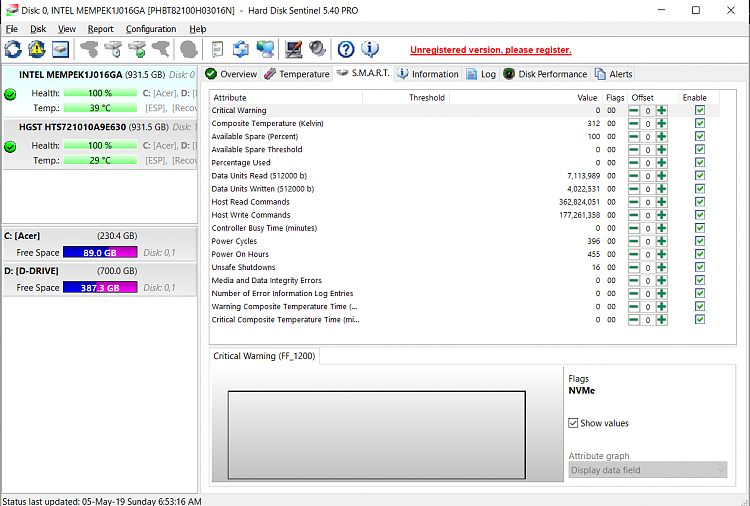Toggle Enable checkbox for Composite Temperature
The width and height of the screenshot is (750, 506).
pos(700,123)
